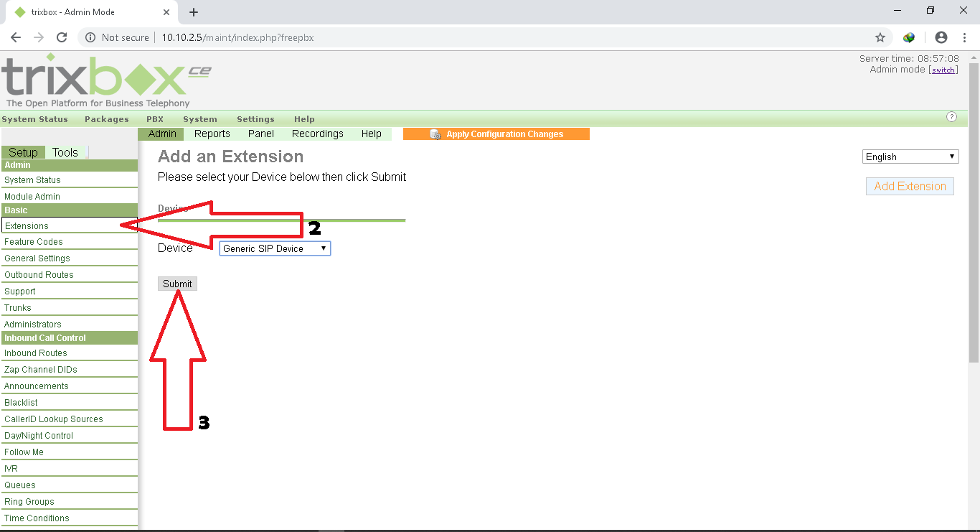The width and height of the screenshot is (980, 532).
Task: Click the Not secure site info icon
Action: coord(90,37)
